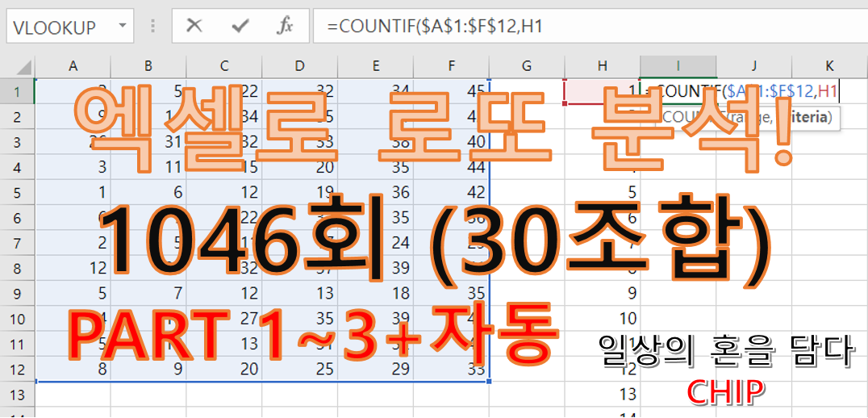Select row 7 header
This screenshot has width=868, height=418.
(x=17, y=243)
